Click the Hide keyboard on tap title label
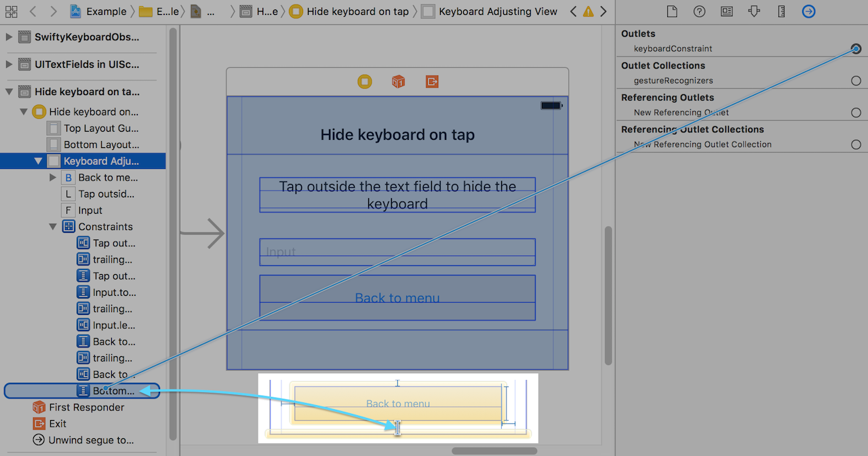 click(397, 134)
